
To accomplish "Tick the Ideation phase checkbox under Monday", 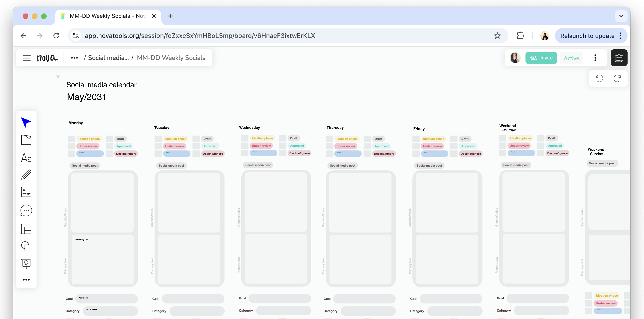I will pos(71,139).
